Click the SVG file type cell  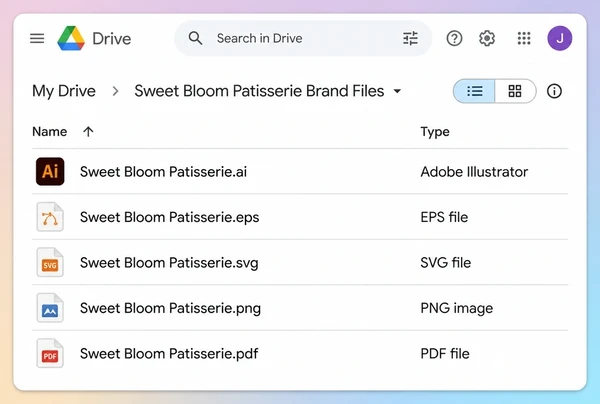[x=446, y=263]
